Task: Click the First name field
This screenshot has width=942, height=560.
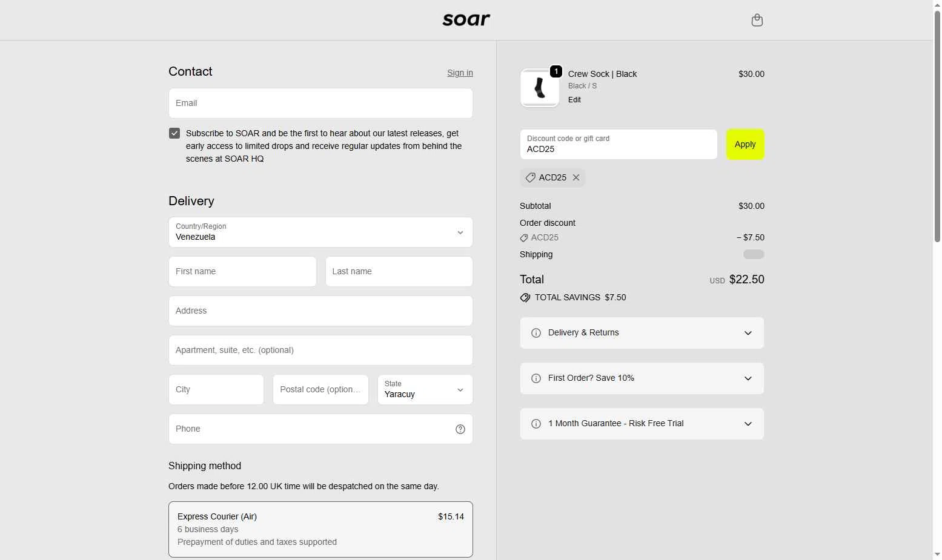Action: click(x=242, y=272)
